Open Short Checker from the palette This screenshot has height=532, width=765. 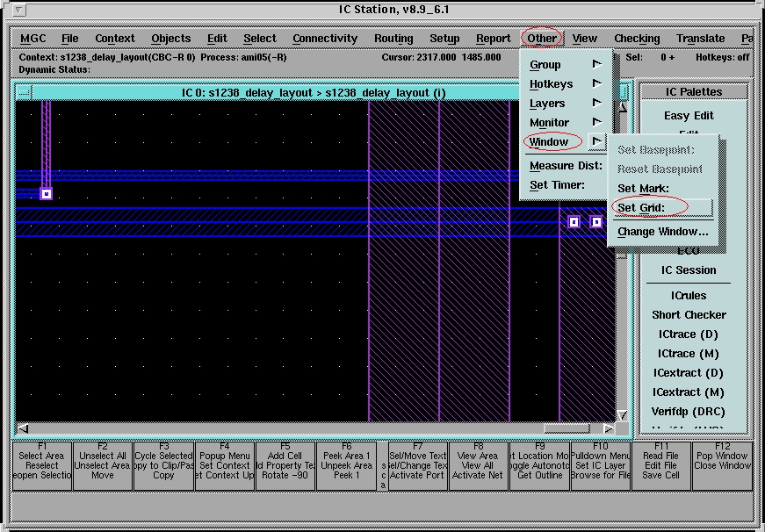point(689,315)
